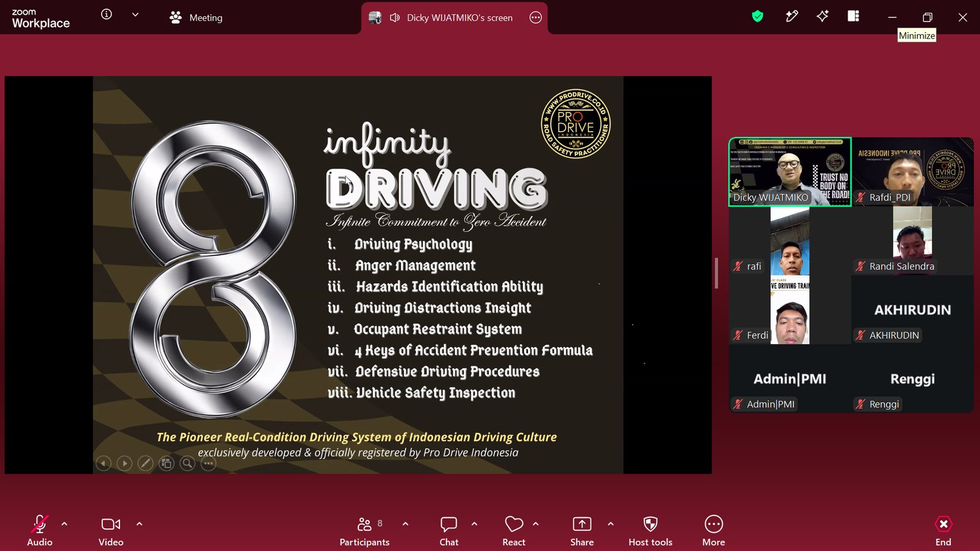The image size is (980, 551).
Task: Click the Zoom Workplace logo
Action: 40,18
